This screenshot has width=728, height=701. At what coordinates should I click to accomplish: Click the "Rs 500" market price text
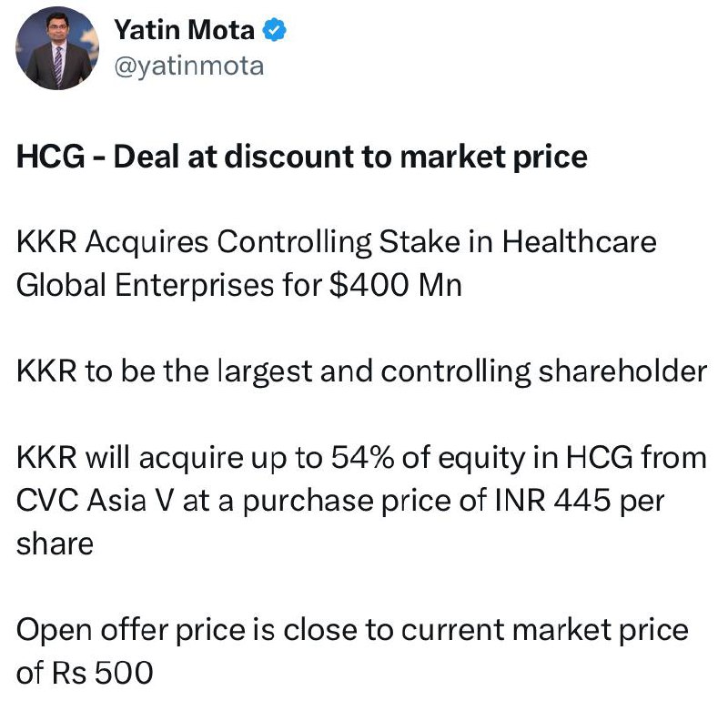(x=103, y=673)
